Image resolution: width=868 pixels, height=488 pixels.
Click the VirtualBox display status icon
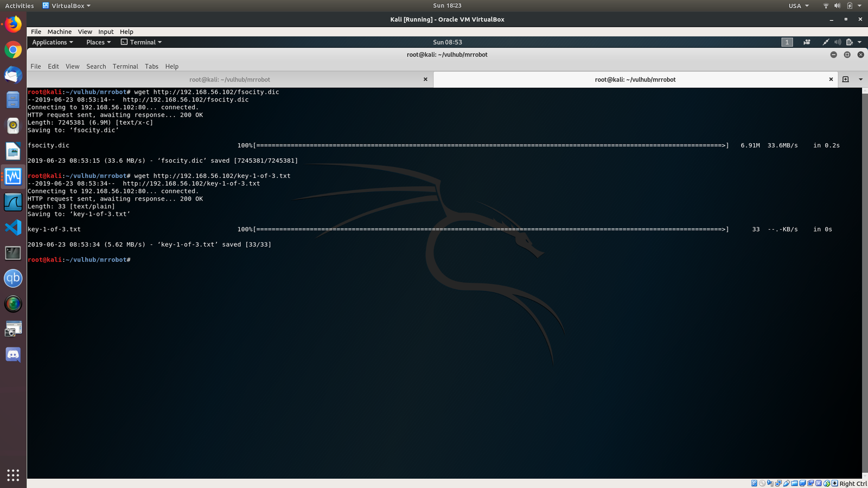pos(802,484)
